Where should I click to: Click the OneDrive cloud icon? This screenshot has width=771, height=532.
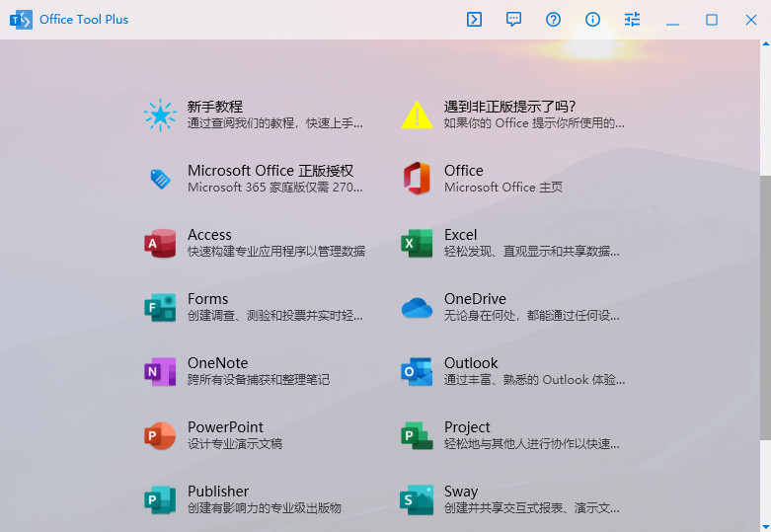417,308
